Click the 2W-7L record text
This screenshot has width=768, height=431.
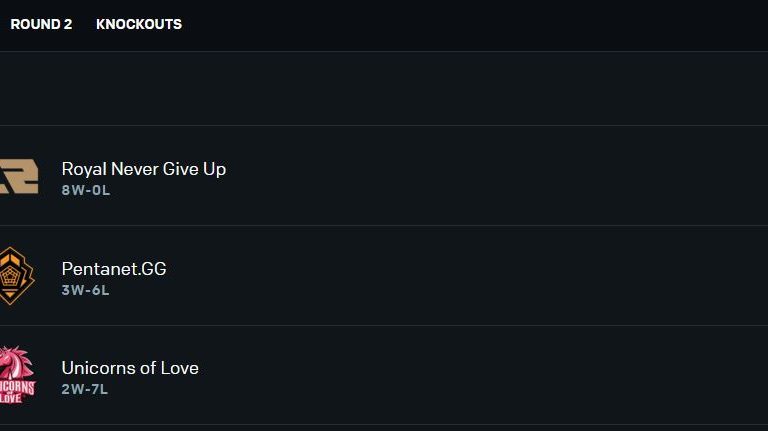pyautogui.click(x=85, y=389)
